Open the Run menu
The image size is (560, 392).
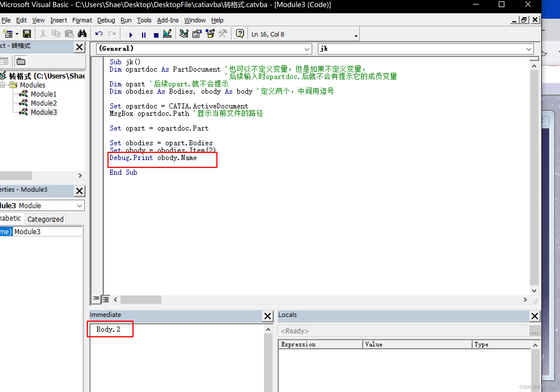click(x=126, y=20)
